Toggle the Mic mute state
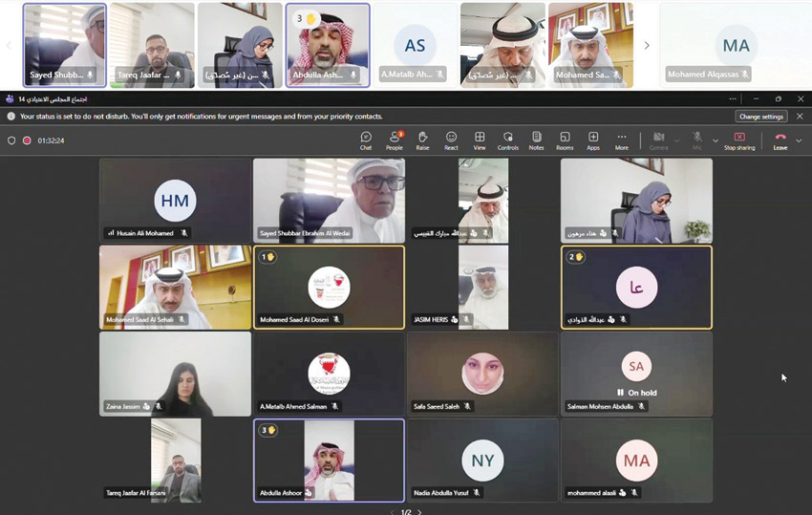812x515 pixels. click(x=697, y=140)
